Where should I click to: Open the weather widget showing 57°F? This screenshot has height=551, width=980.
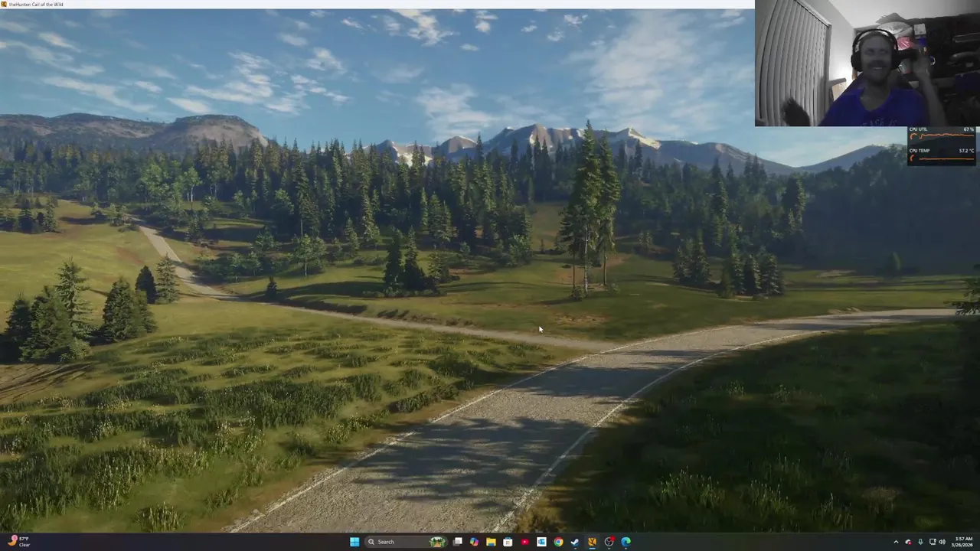pos(18,542)
